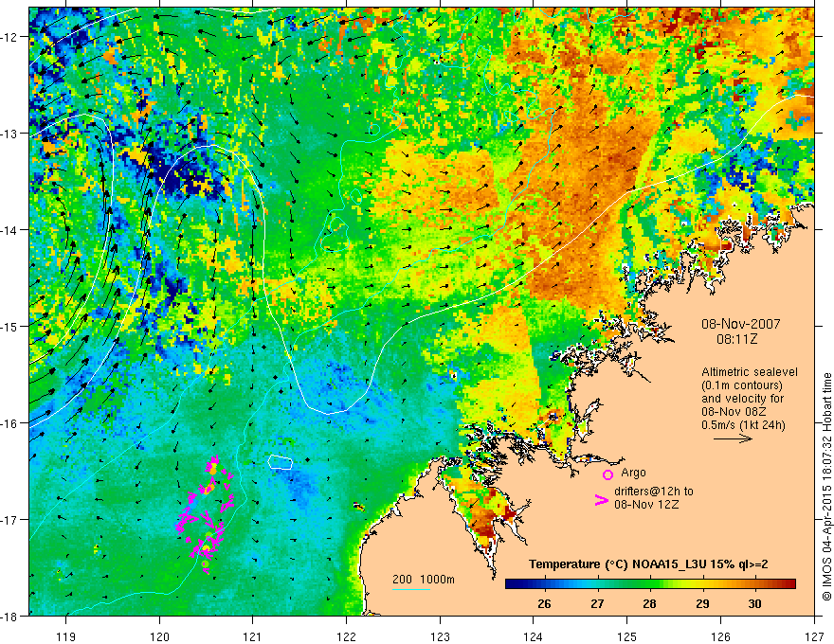Click the '08-Nov 08Z' legend text
834x644 pixels.
(x=734, y=412)
